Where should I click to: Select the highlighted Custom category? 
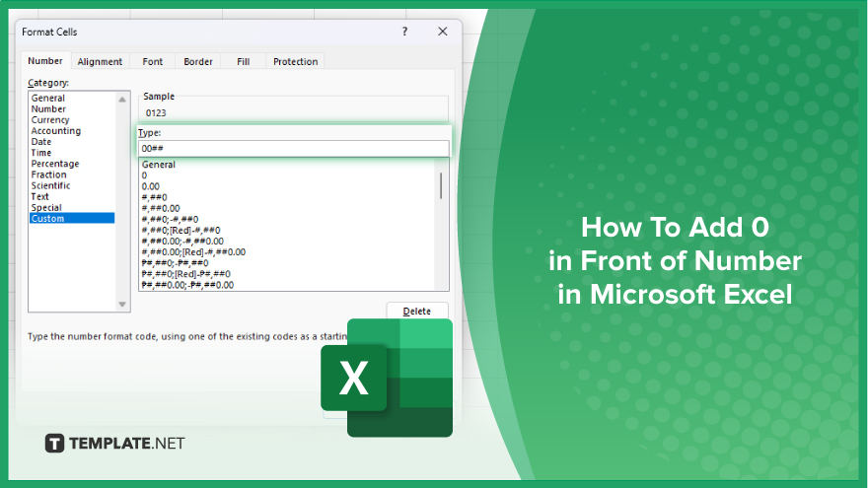72,219
